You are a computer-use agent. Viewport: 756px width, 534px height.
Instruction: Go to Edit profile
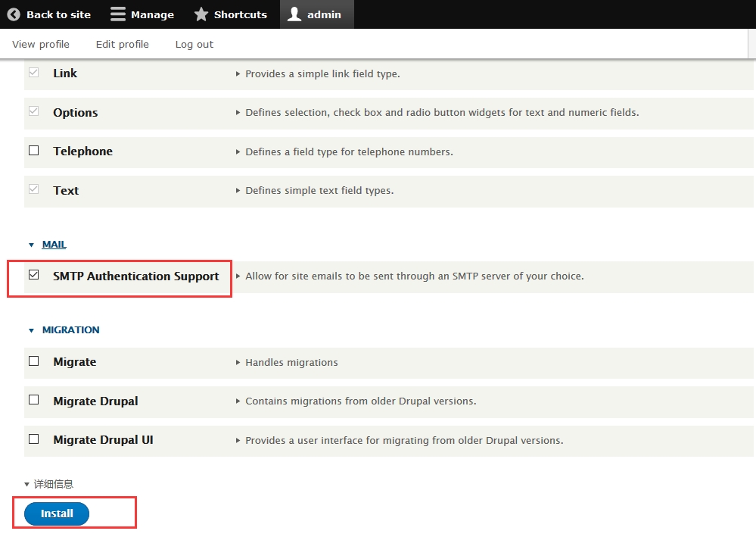coord(123,44)
